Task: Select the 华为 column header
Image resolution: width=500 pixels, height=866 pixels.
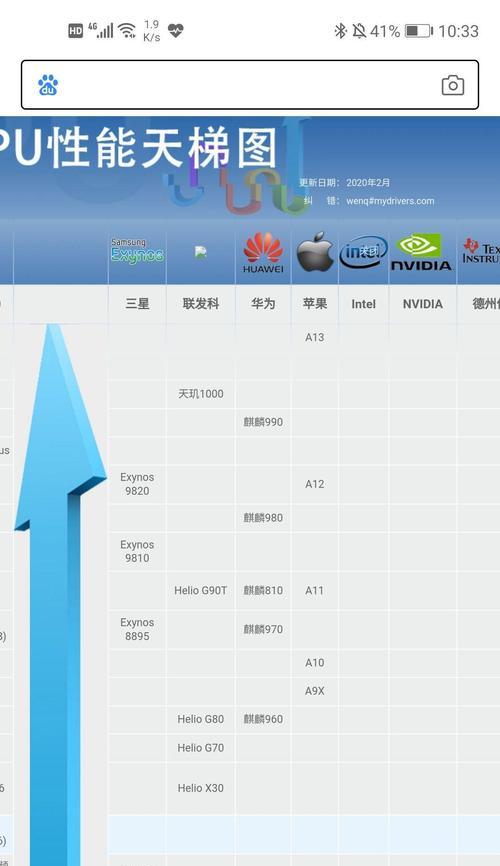Action: point(263,304)
